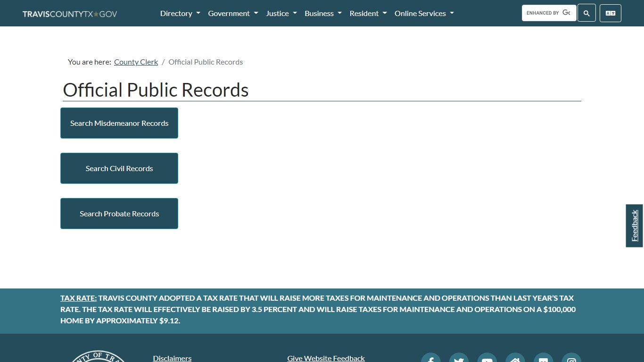The image size is (644, 362).
Task: Click the magnifying glass search icon
Action: tap(586, 13)
